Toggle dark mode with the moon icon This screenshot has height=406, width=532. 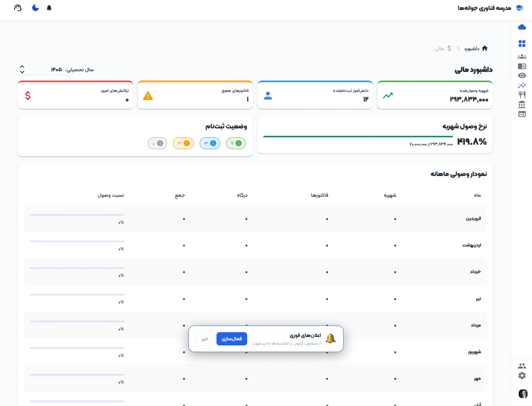point(35,8)
